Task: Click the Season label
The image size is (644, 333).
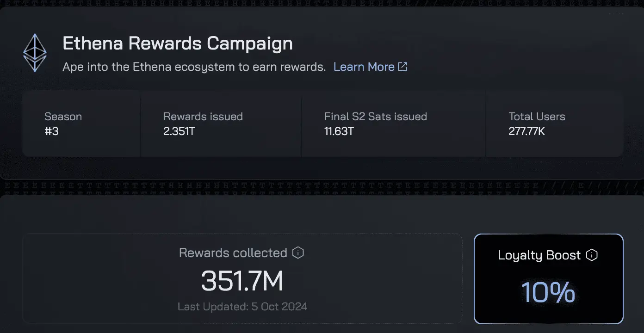Action: (x=63, y=117)
